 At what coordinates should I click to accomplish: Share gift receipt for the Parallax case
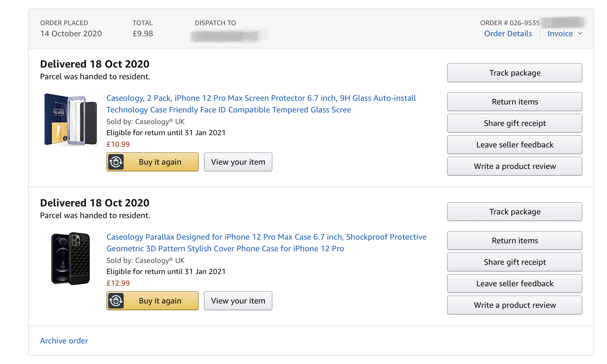(x=514, y=262)
